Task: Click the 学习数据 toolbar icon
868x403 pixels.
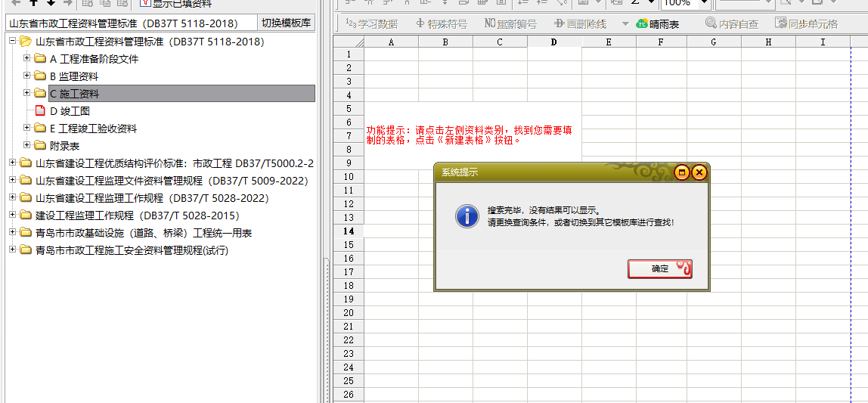Action: [x=351, y=24]
